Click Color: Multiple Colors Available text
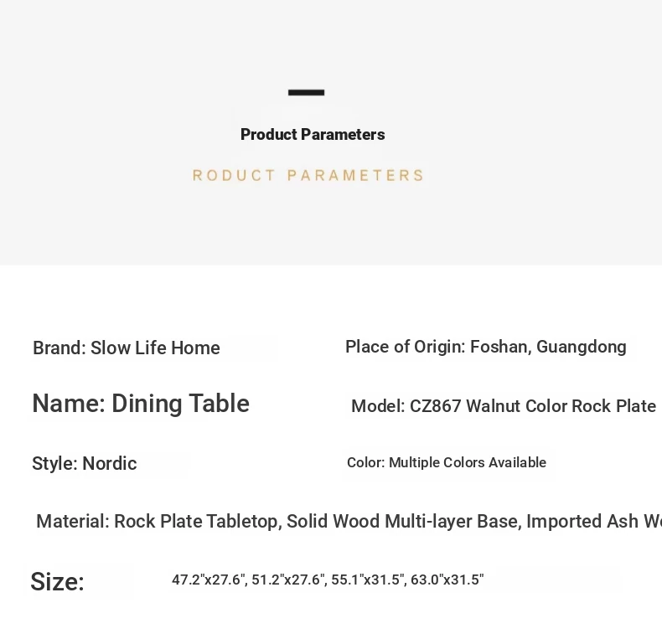Image resolution: width=662 pixels, height=644 pixels. coord(447,462)
